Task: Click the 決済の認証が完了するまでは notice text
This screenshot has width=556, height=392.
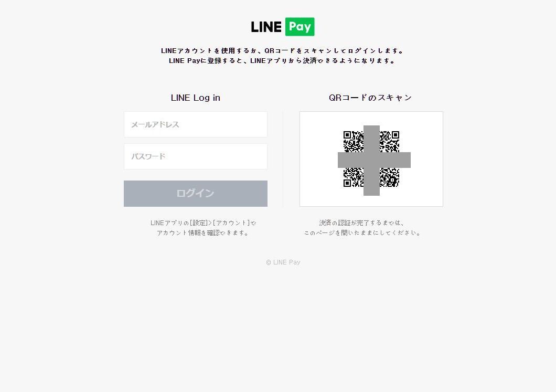Action: pyautogui.click(x=362, y=223)
